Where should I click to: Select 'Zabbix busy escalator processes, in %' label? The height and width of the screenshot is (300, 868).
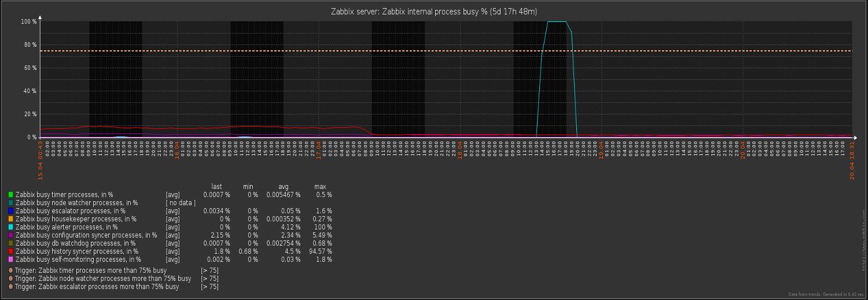pos(70,211)
